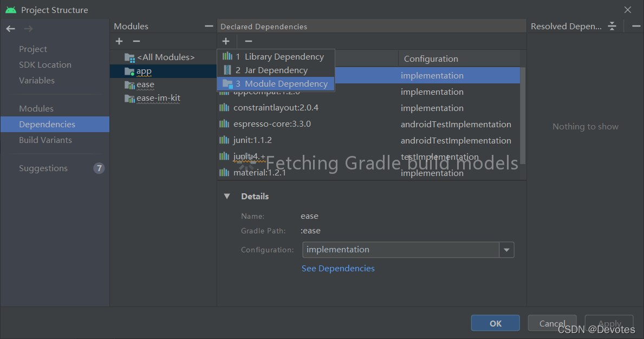Image resolution: width=644 pixels, height=339 pixels.
Task: Open the Modules settings page
Action: 36,109
